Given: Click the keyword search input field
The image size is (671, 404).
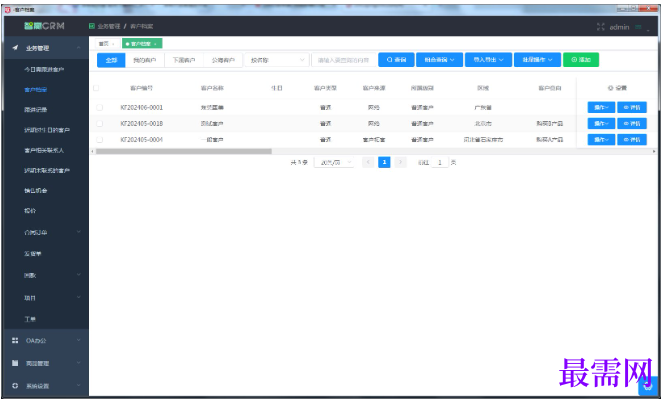Looking at the screenshot, I should (x=344, y=60).
